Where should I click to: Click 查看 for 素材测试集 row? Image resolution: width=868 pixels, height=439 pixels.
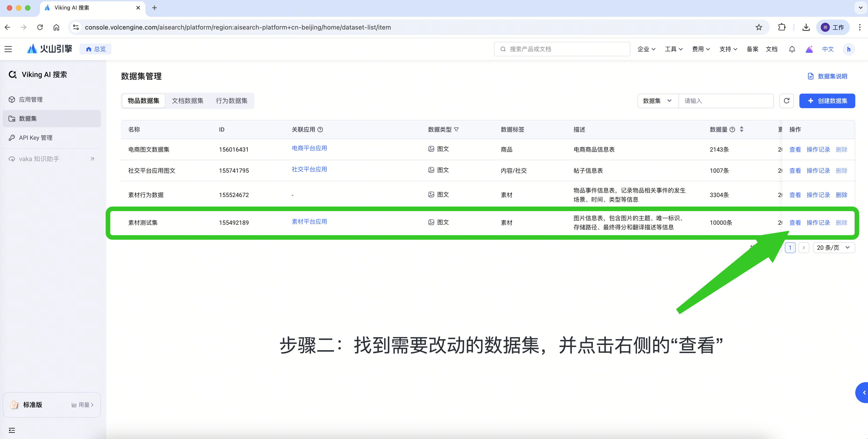[x=795, y=223]
